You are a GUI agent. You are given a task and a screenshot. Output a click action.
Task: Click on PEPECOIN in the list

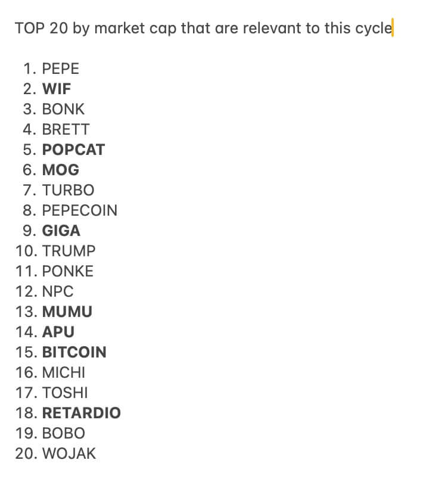click(x=79, y=210)
